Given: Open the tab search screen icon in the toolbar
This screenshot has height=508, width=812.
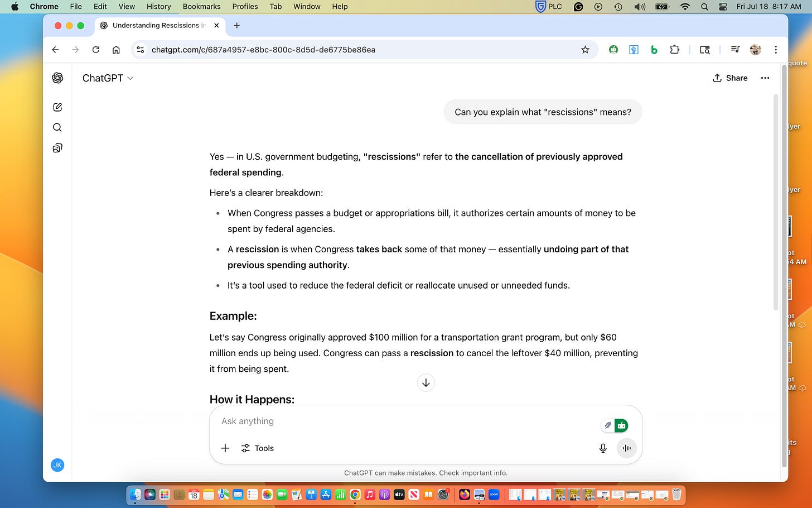Looking at the screenshot, I should point(705,50).
